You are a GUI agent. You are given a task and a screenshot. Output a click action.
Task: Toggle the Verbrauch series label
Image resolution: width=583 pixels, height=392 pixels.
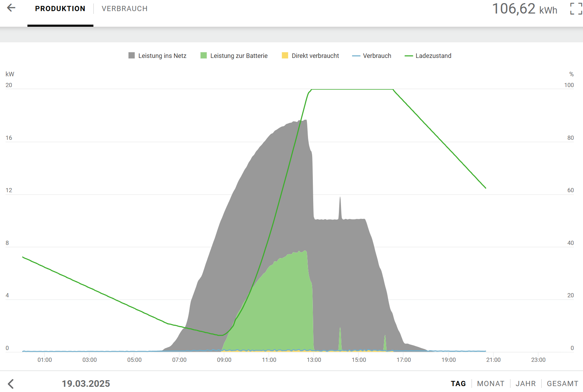click(377, 56)
